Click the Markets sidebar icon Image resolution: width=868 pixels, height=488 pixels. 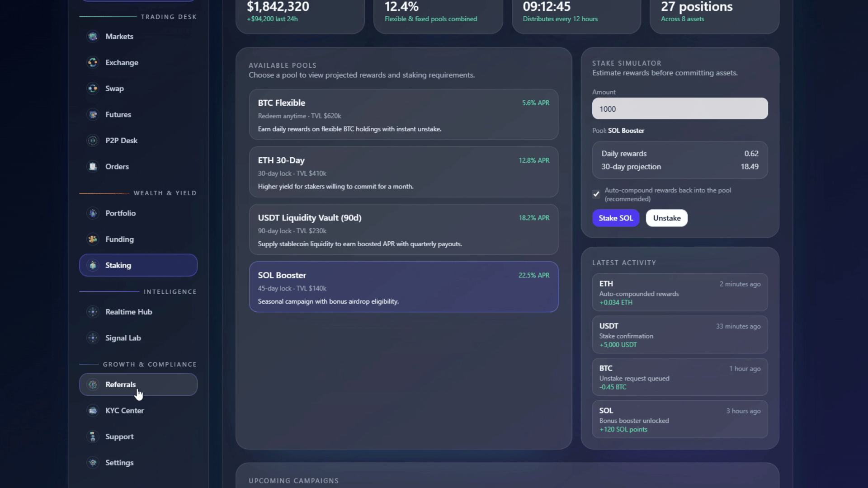(x=93, y=37)
